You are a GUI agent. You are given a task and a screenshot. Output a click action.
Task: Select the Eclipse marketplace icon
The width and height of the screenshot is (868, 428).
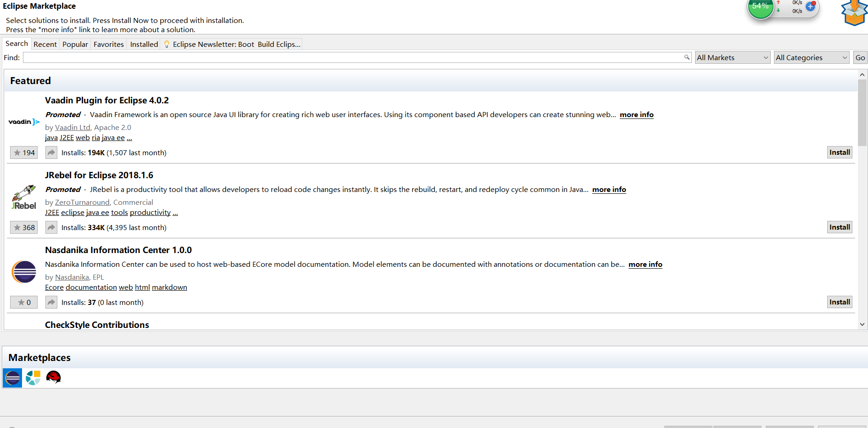click(x=12, y=378)
